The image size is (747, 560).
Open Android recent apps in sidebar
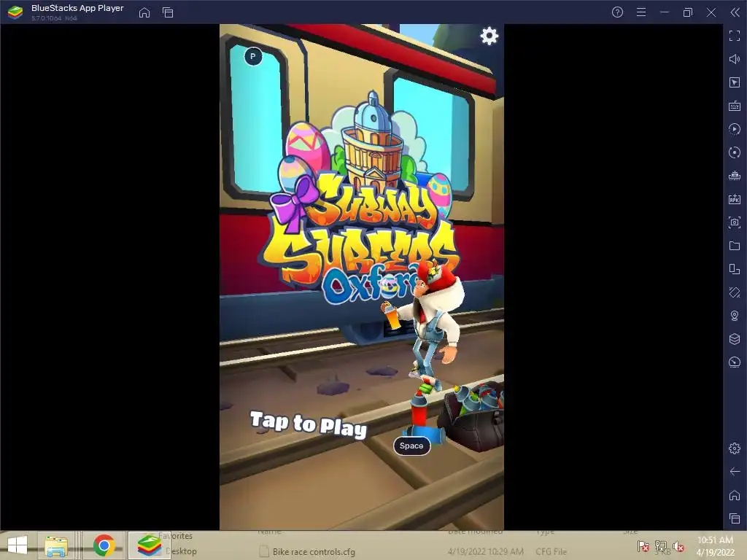[x=735, y=518]
